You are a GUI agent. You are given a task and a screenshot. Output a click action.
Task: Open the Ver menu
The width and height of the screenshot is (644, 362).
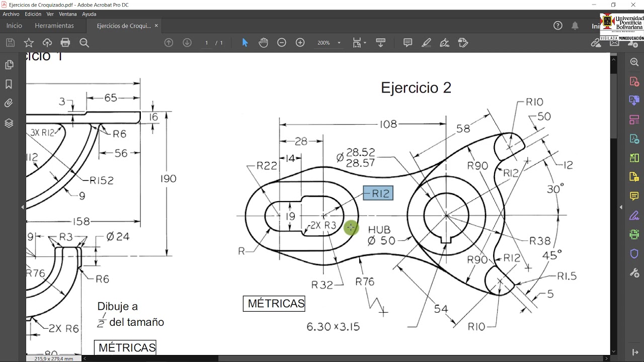[x=50, y=14]
